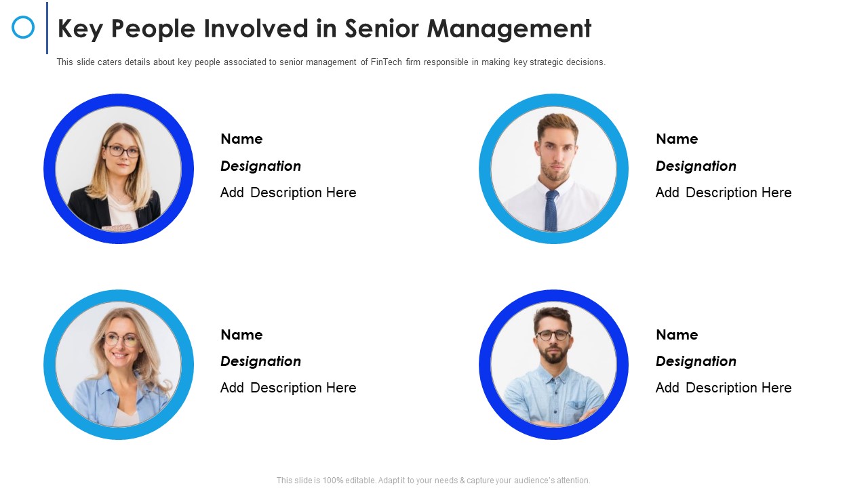The image size is (868, 488).
Task: Select photo of smiling woman in denim shirt
Action: tap(119, 365)
